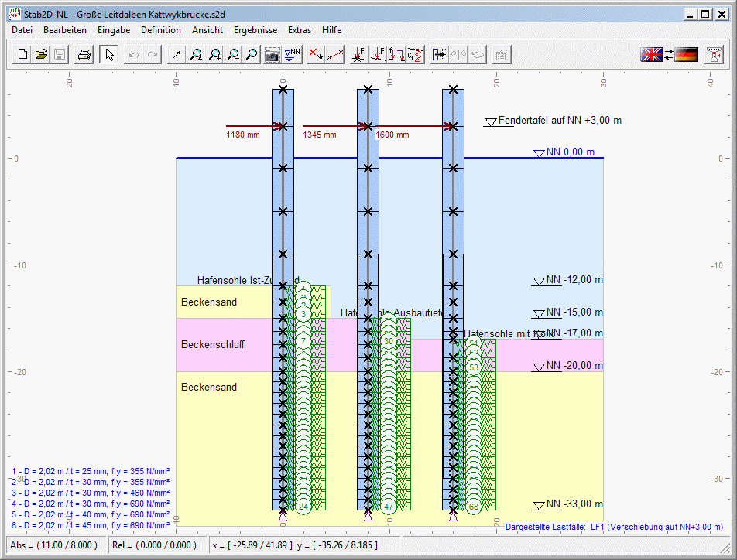Screen dimensions: 737x560
Task: Open a file using the folder icon
Action: click(x=41, y=55)
